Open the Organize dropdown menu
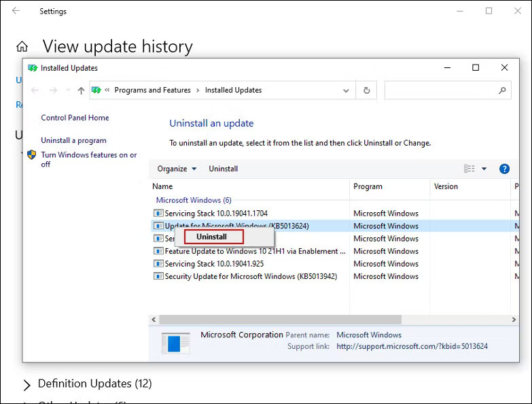Image resolution: width=532 pixels, height=404 pixels. pos(177,169)
